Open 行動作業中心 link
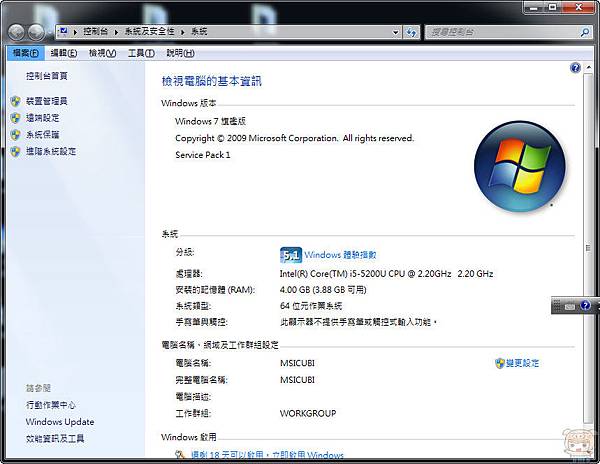 coord(51,405)
